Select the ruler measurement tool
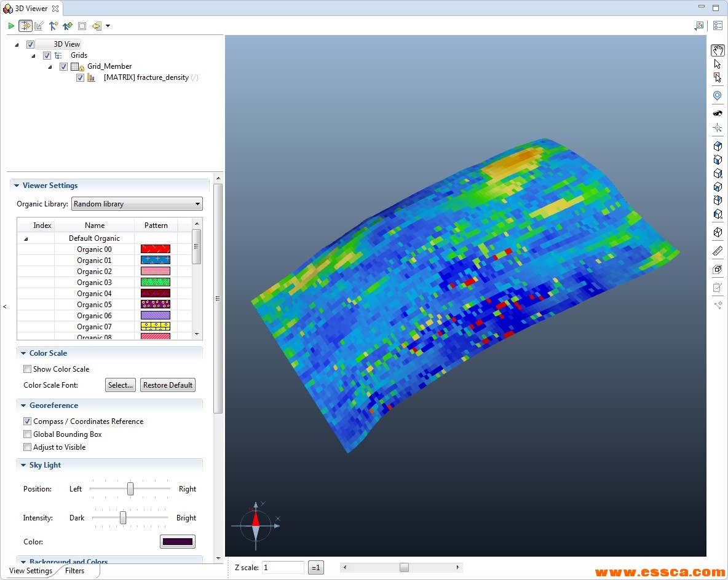The height and width of the screenshot is (580, 728). coord(717,251)
